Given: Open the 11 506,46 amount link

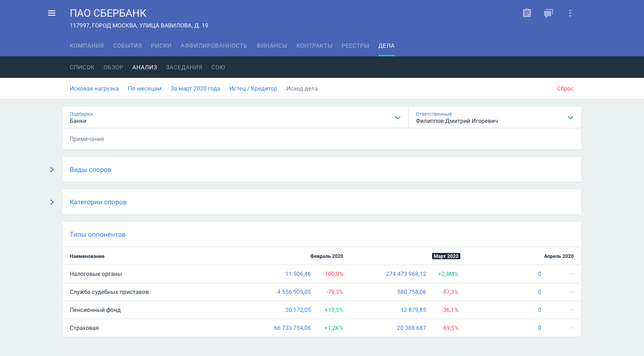Looking at the screenshot, I should click(298, 274).
